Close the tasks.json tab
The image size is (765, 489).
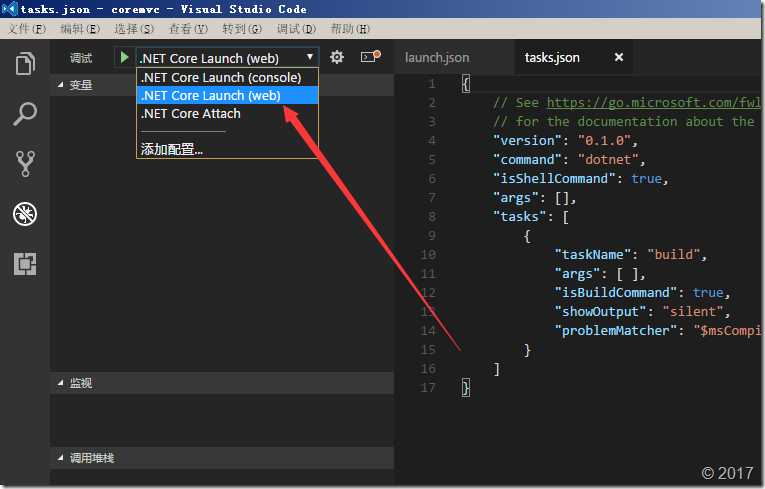point(619,58)
